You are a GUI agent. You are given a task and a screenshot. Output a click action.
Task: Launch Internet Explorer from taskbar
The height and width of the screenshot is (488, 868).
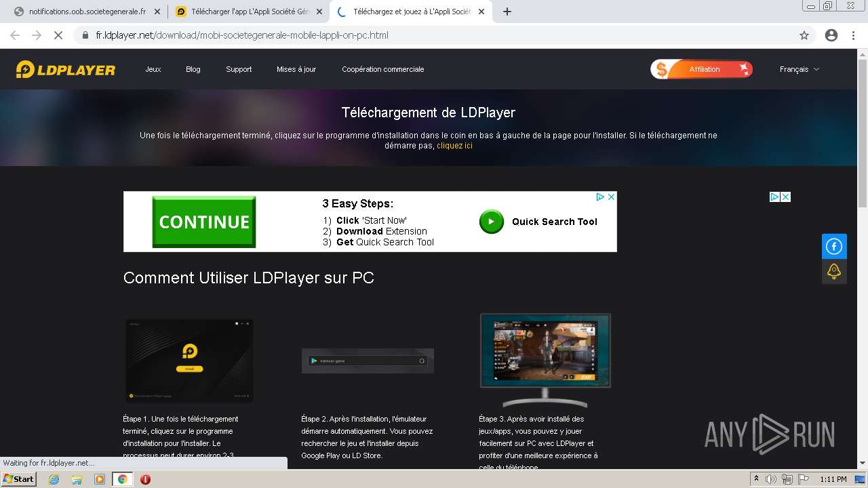(x=54, y=479)
